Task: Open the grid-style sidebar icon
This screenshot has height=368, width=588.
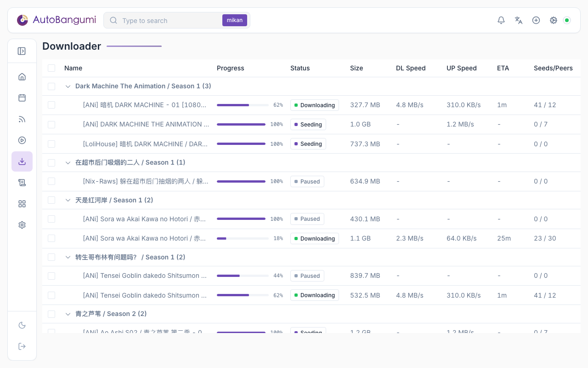Action: point(22,204)
